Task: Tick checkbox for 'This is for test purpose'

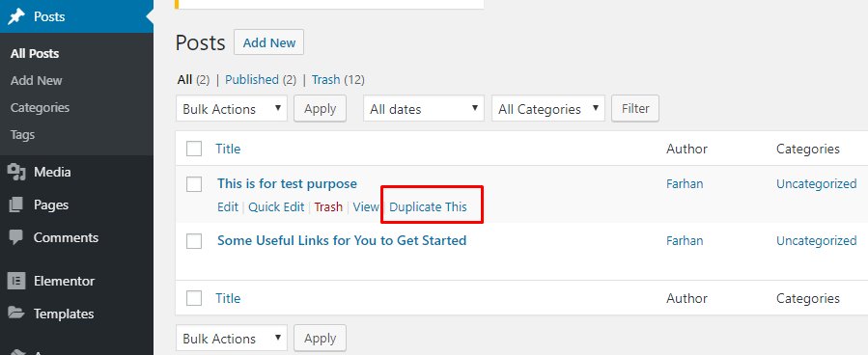Action: [194, 184]
